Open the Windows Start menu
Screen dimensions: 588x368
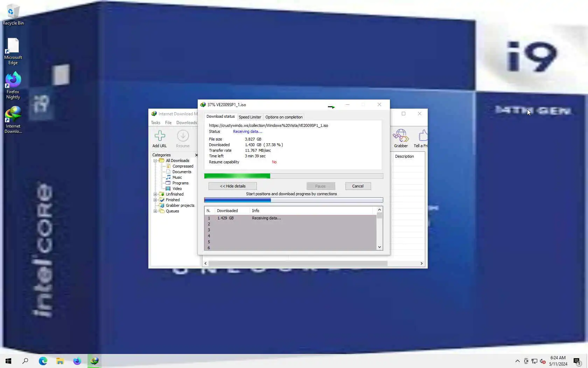(8, 361)
